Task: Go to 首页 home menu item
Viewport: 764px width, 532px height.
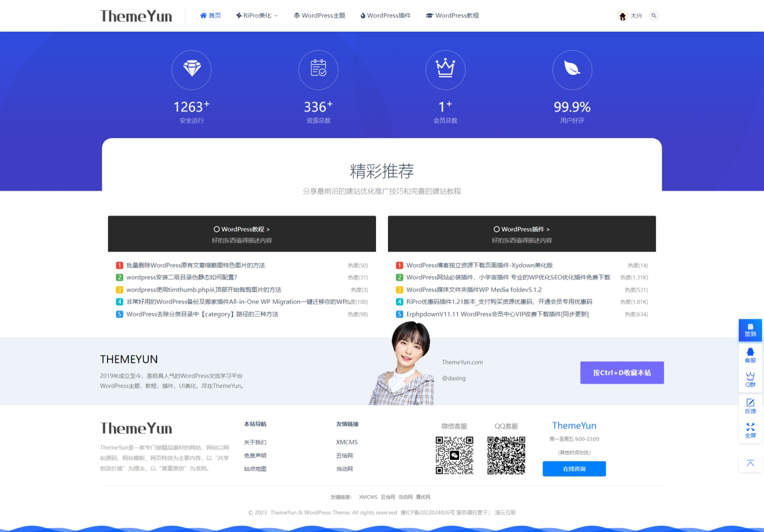Action: point(211,16)
